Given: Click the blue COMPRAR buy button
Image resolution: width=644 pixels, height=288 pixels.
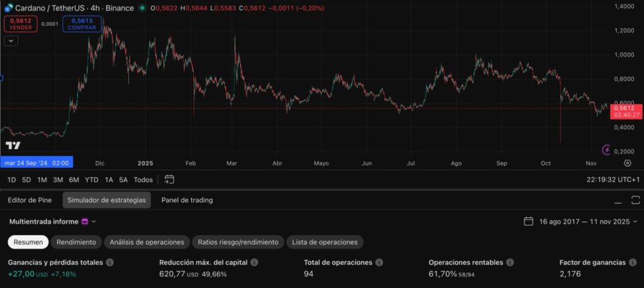Looking at the screenshot, I should point(82,25).
